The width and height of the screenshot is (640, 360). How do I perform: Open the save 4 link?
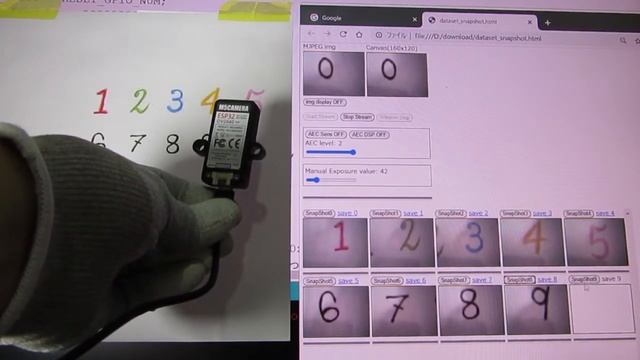pyautogui.click(x=605, y=213)
